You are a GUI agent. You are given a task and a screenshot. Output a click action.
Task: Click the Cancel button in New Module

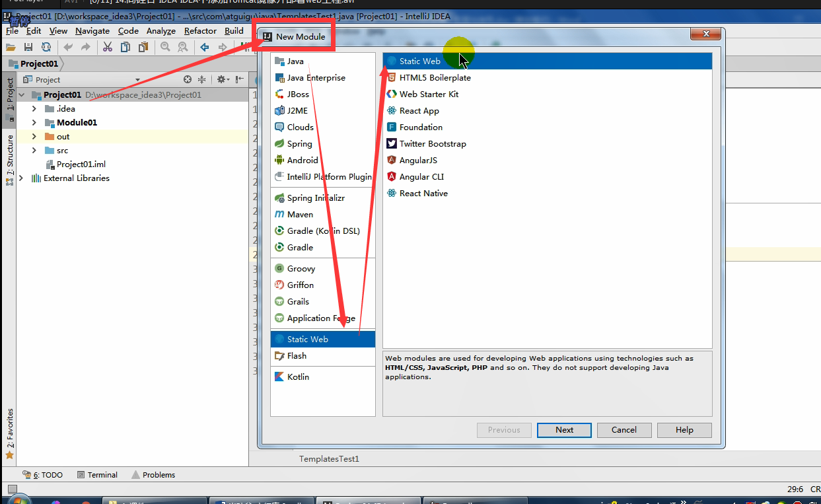coord(624,430)
